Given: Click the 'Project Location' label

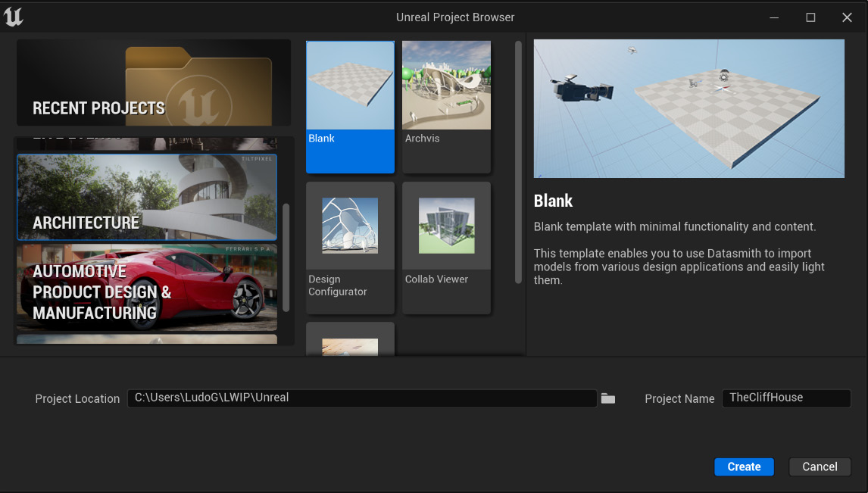Looking at the screenshot, I should click(77, 399).
